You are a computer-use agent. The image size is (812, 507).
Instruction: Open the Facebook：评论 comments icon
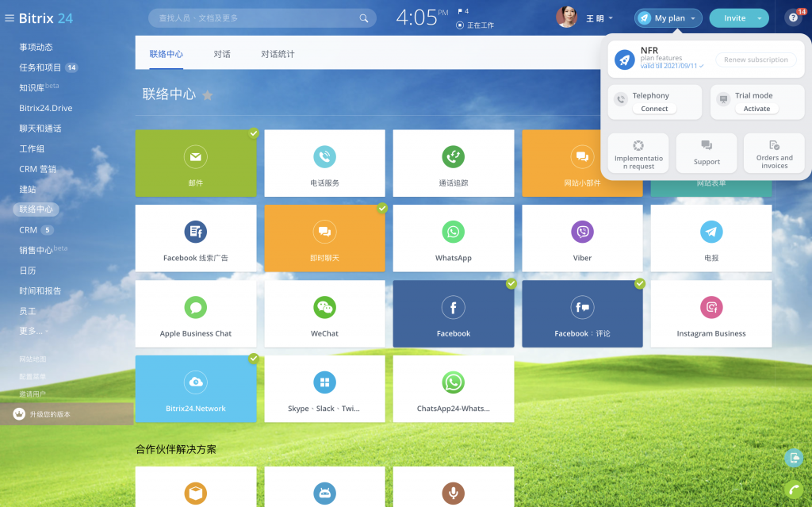(582, 307)
